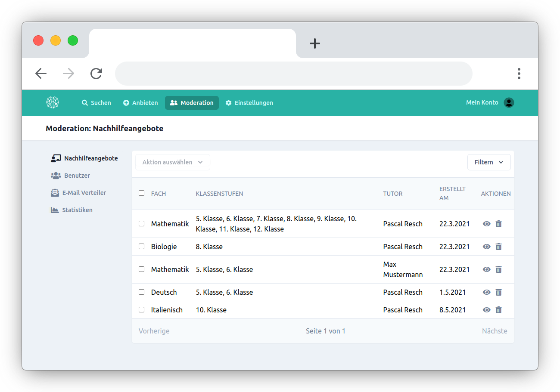
Task: Go back using browser back arrow
Action: [x=41, y=74]
